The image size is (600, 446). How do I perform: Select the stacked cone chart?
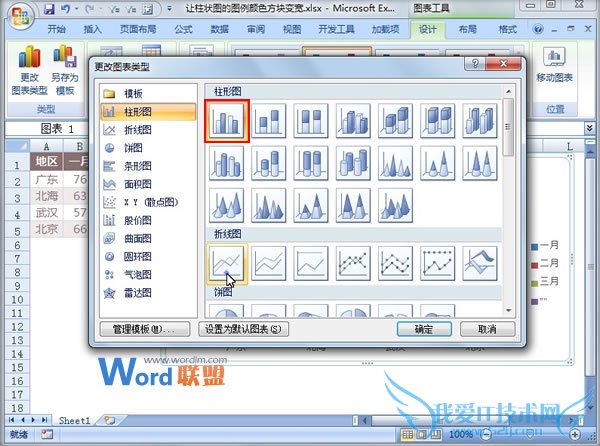coord(437,163)
